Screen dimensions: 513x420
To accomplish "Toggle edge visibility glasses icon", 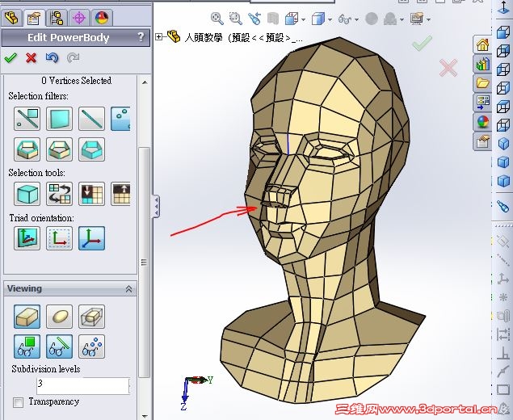I will [x=59, y=346].
